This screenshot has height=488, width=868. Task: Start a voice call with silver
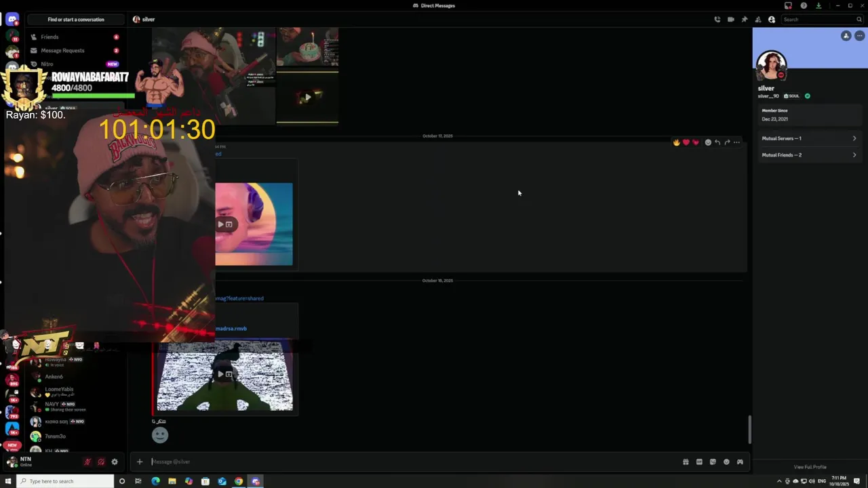pyautogui.click(x=717, y=20)
